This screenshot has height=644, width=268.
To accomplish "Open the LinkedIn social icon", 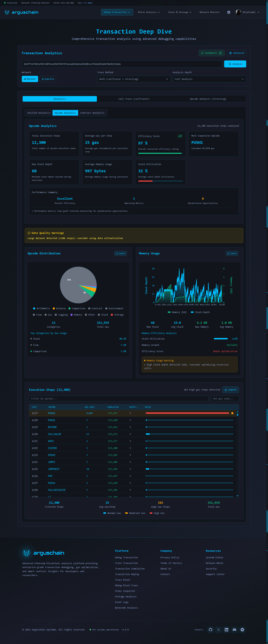I will [226, 629].
